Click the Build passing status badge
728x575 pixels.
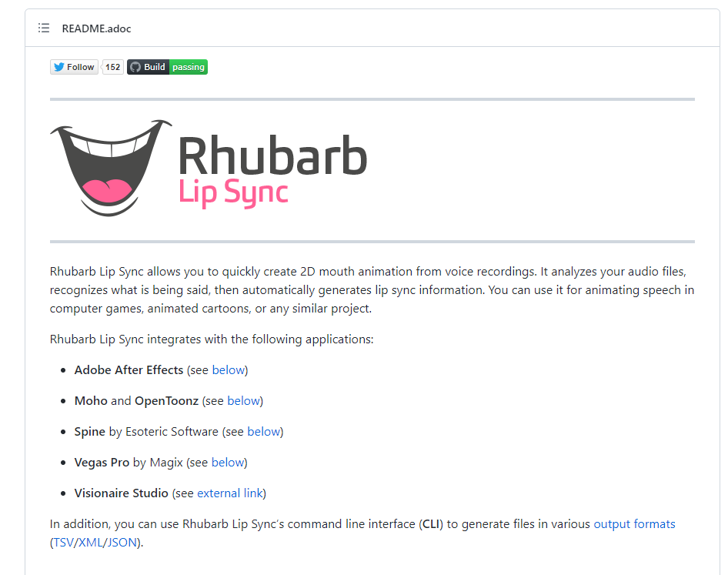click(167, 67)
